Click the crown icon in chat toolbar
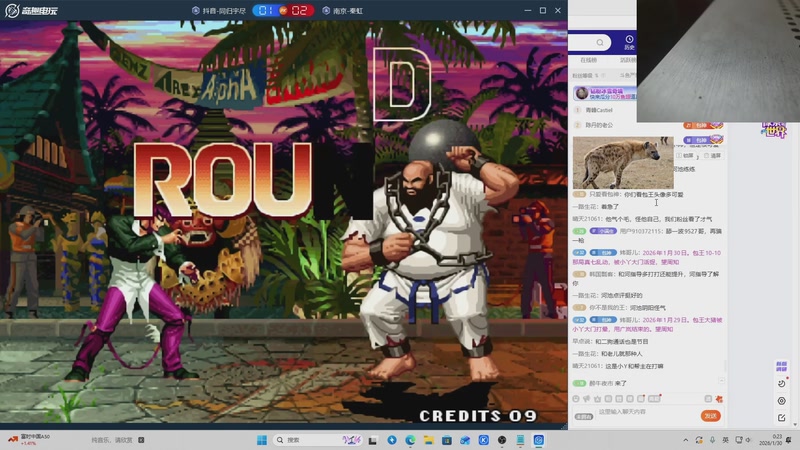 pyautogui.click(x=597, y=399)
